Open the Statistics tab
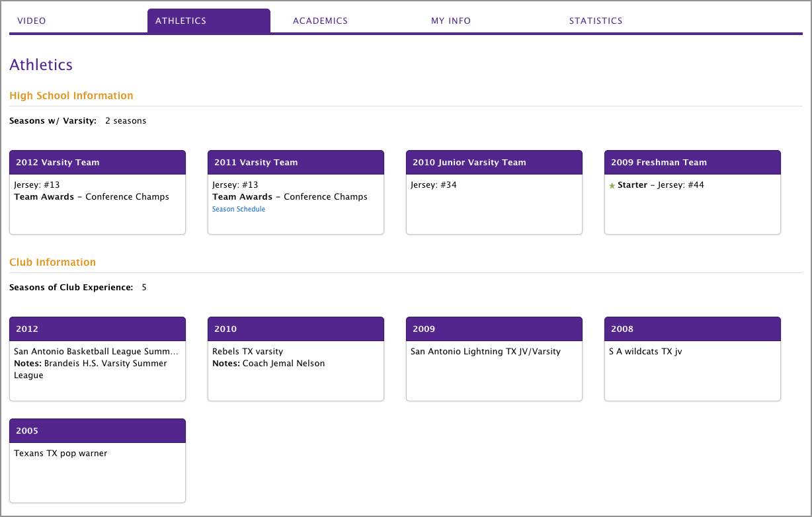 click(x=596, y=20)
